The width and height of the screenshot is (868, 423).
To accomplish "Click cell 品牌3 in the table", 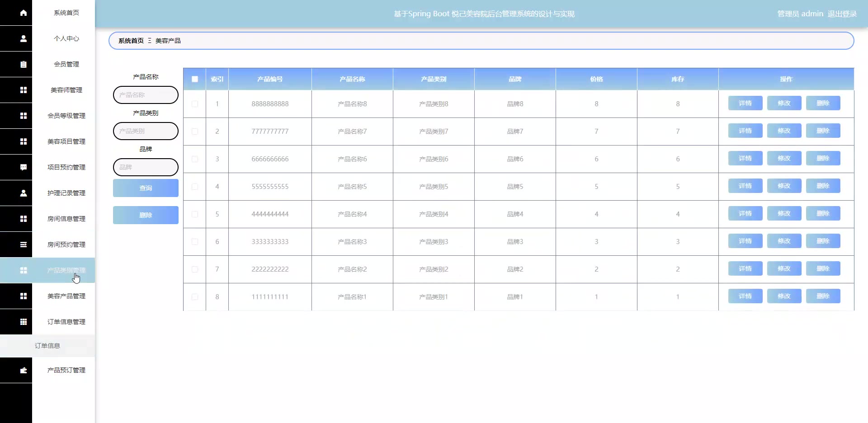I will pyautogui.click(x=515, y=242).
